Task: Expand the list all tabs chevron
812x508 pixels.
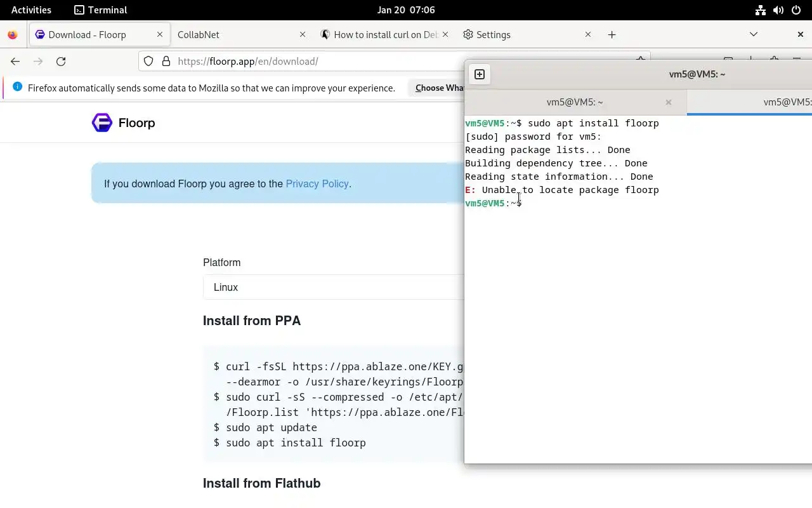Action: (x=754, y=34)
